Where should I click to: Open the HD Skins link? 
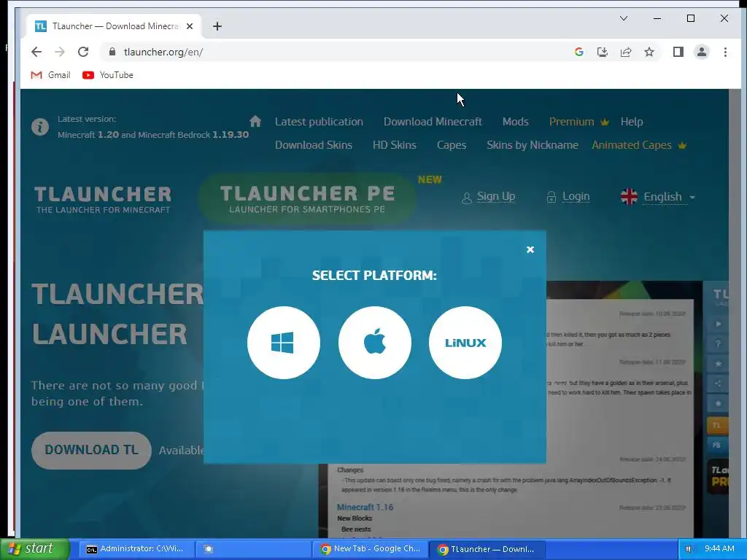395,145
